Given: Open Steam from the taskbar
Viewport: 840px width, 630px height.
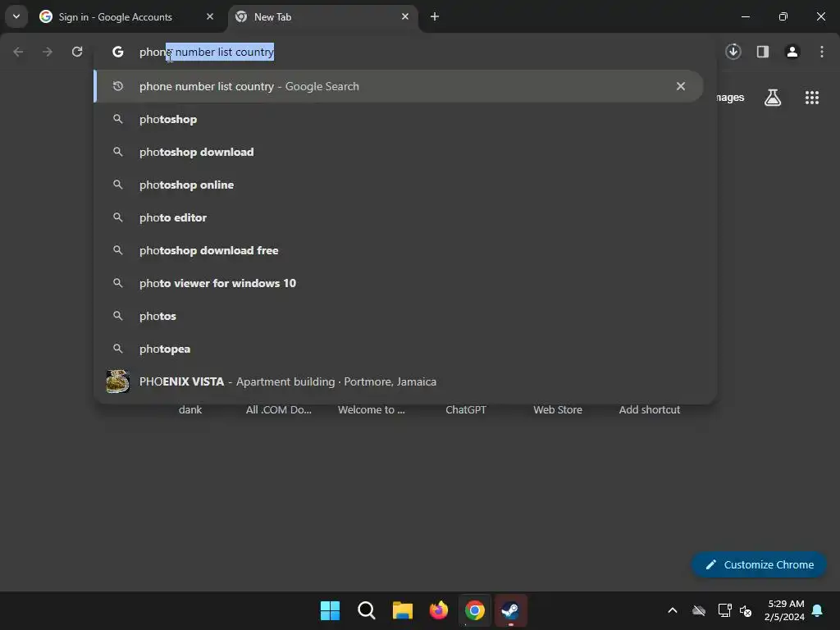Looking at the screenshot, I should click(510, 610).
